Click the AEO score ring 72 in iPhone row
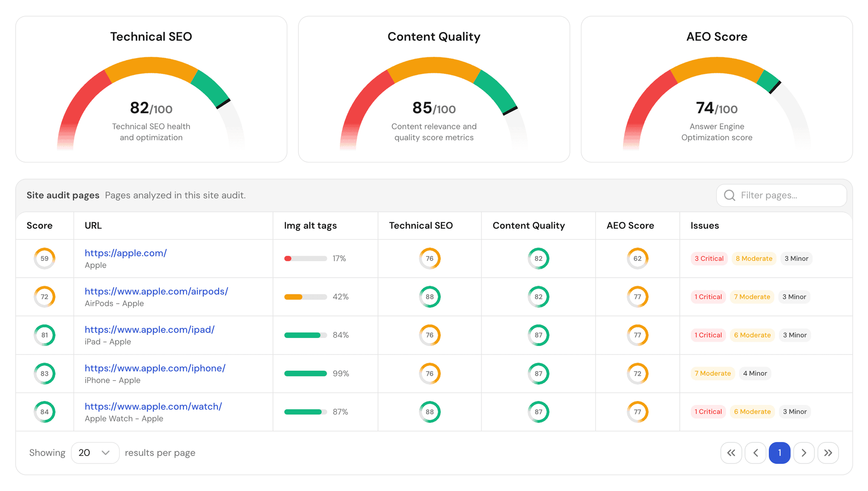The width and height of the screenshot is (868, 491). pos(637,374)
